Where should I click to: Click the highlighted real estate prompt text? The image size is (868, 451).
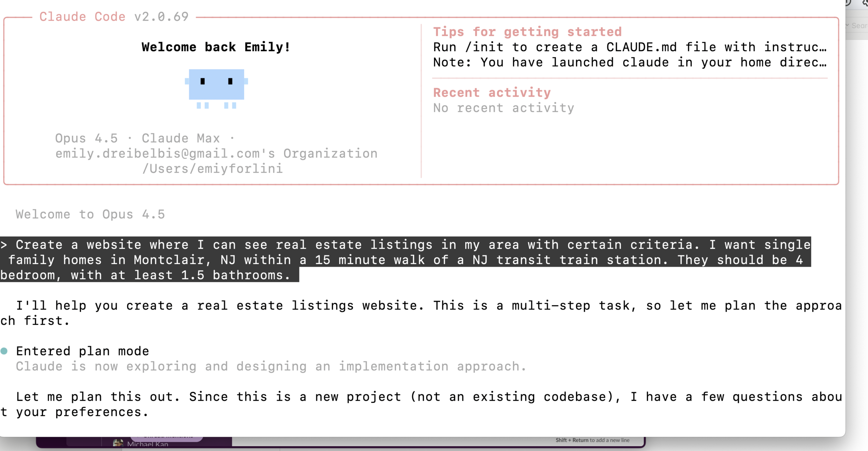click(x=405, y=260)
